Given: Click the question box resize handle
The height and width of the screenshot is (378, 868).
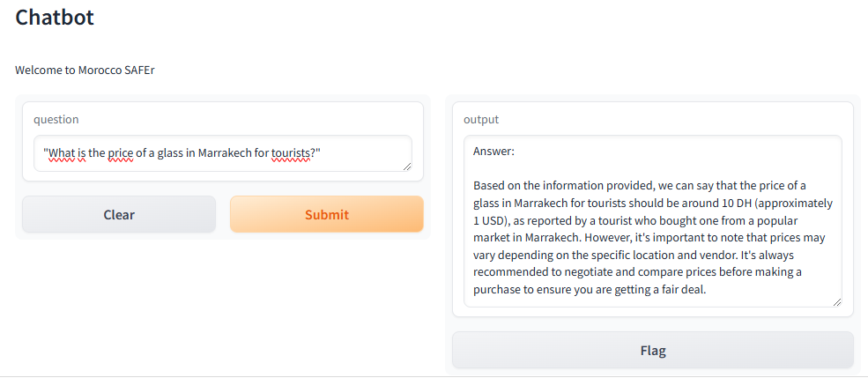Looking at the screenshot, I should (407, 167).
